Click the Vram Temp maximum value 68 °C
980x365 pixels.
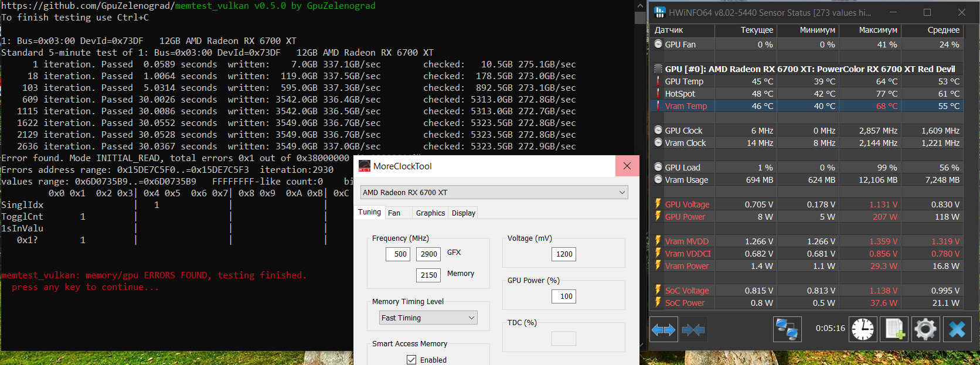point(887,106)
